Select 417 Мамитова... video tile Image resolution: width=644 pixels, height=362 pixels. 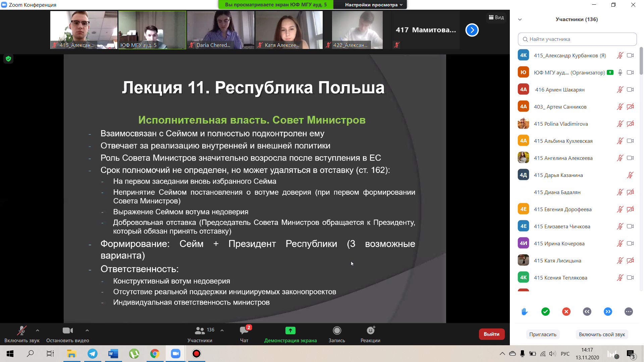click(x=426, y=30)
